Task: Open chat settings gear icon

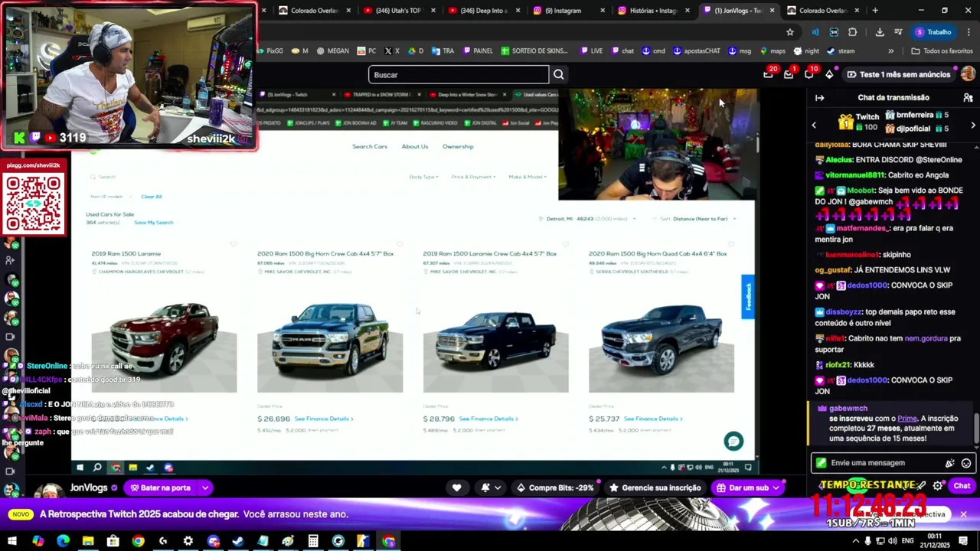Action: point(938,486)
